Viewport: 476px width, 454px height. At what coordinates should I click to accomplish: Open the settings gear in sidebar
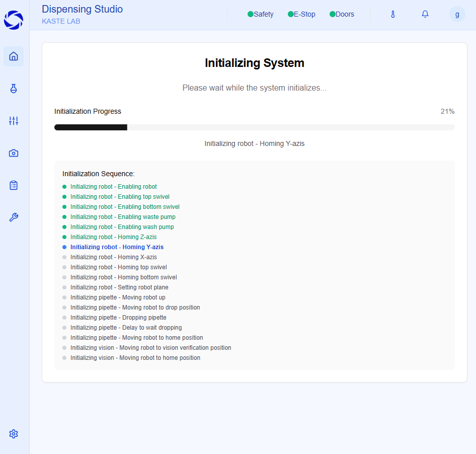14,434
